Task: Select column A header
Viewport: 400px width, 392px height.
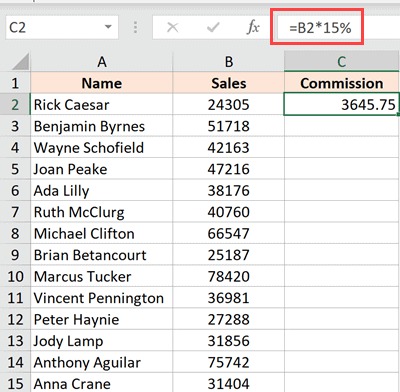Action: tap(102, 62)
